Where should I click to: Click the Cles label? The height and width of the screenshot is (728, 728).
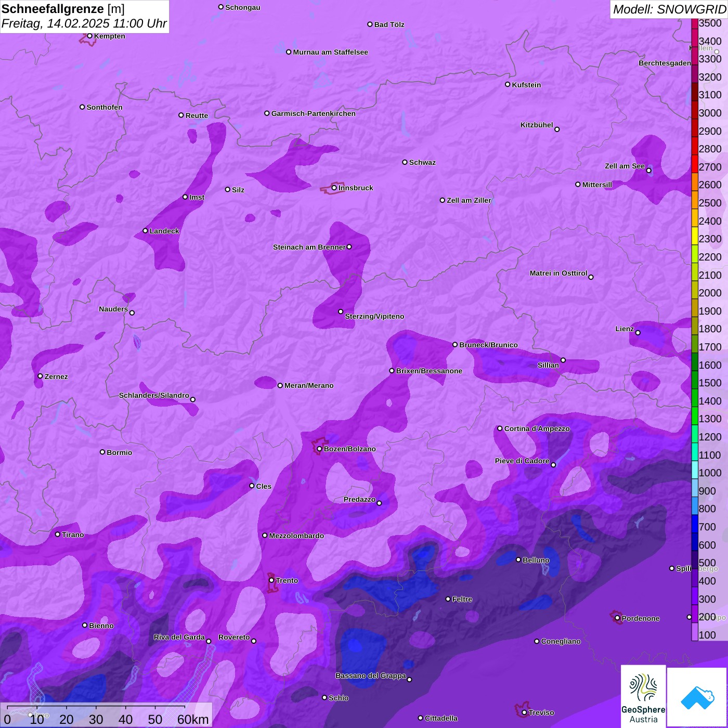pyautogui.click(x=264, y=486)
